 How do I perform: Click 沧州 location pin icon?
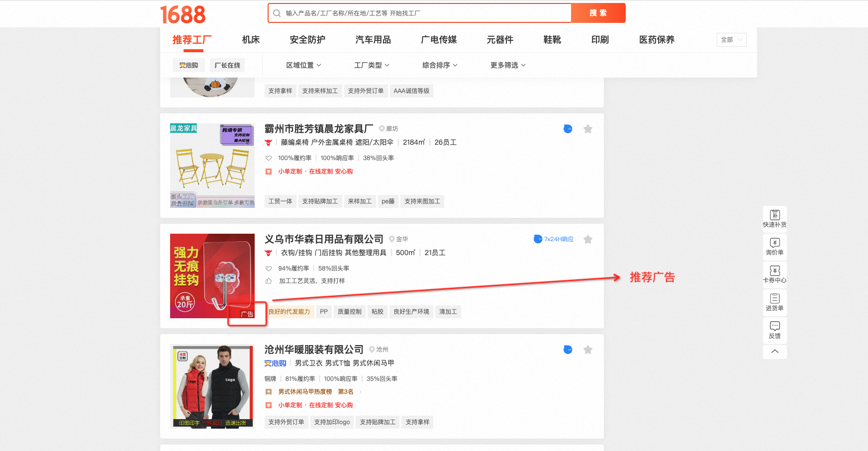tap(372, 350)
